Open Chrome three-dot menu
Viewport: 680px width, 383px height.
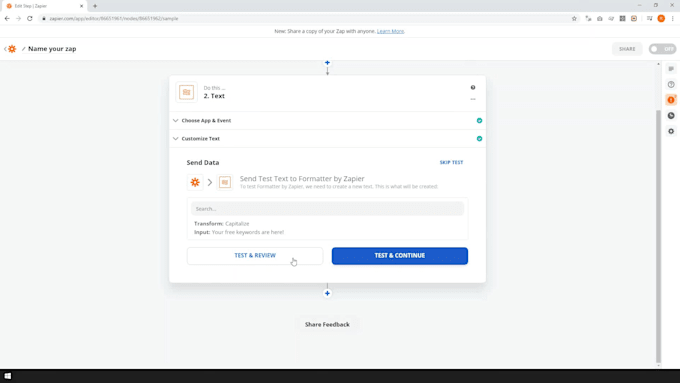click(x=673, y=19)
